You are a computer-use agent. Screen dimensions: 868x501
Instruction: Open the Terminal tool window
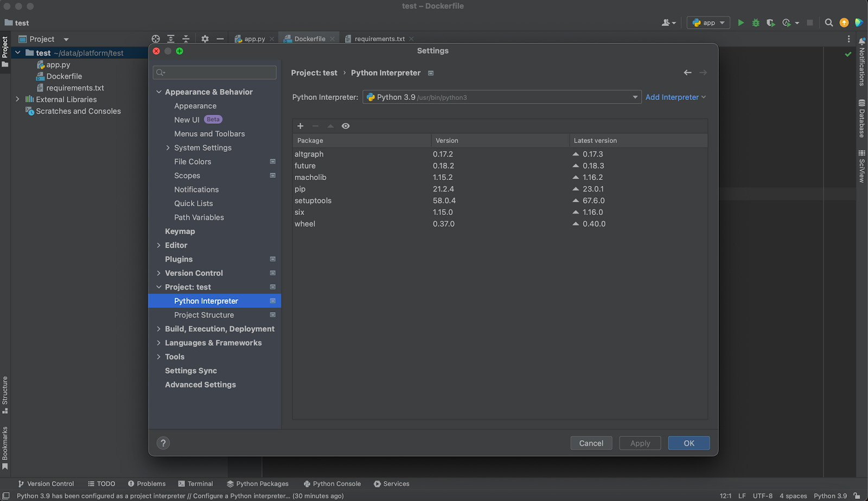coord(200,483)
